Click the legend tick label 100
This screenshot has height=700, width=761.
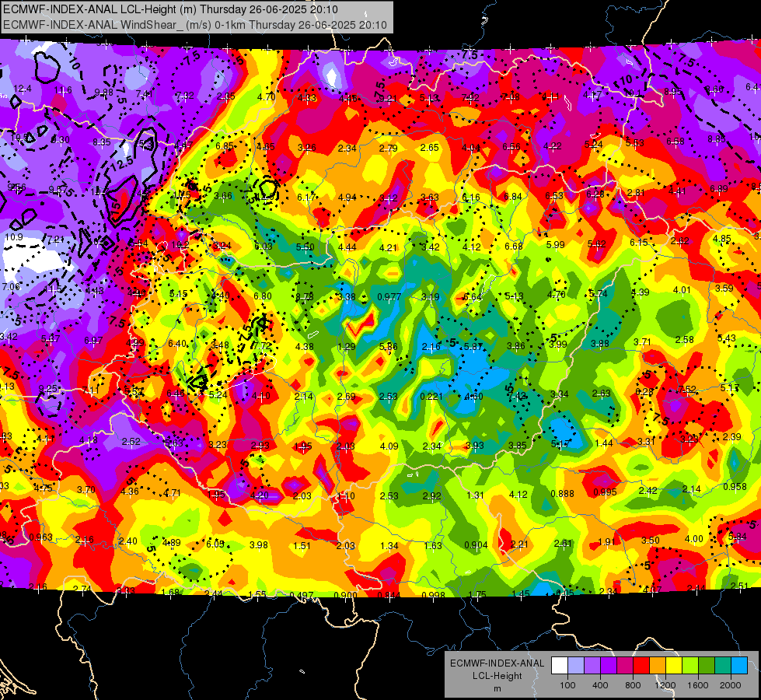(x=567, y=685)
